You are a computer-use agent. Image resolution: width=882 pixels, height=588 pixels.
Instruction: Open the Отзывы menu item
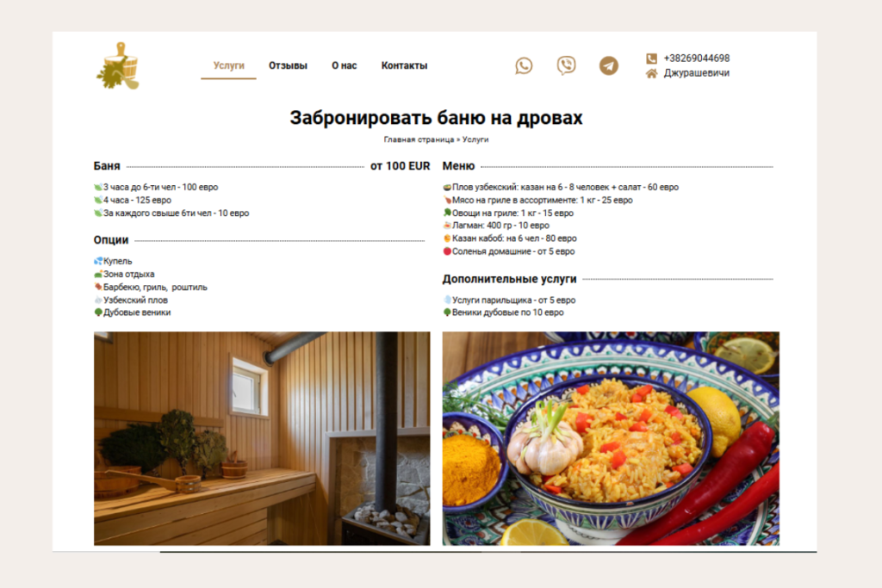288,65
